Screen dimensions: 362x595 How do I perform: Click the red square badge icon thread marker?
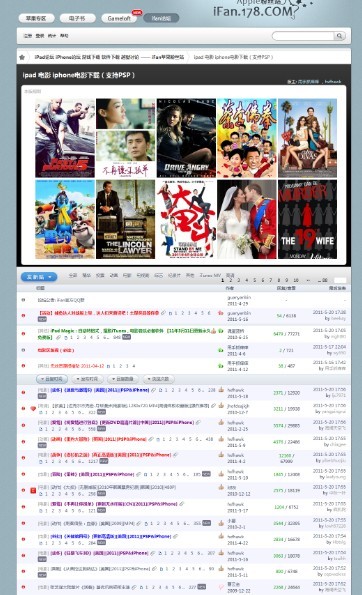[x=33, y=490]
